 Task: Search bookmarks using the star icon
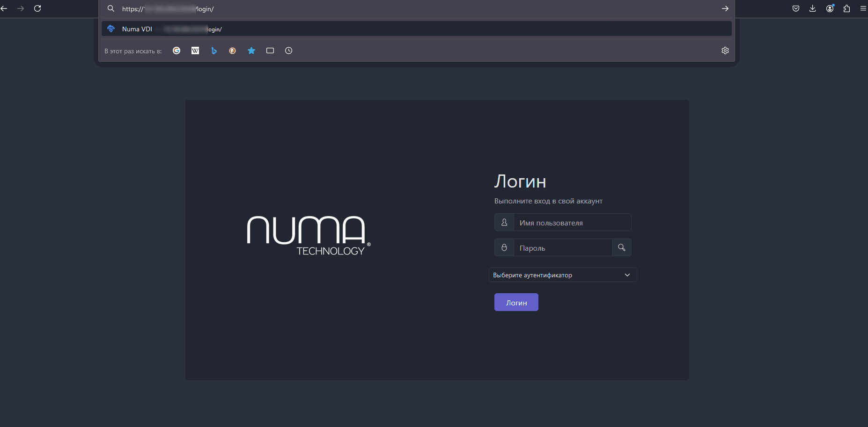point(251,51)
